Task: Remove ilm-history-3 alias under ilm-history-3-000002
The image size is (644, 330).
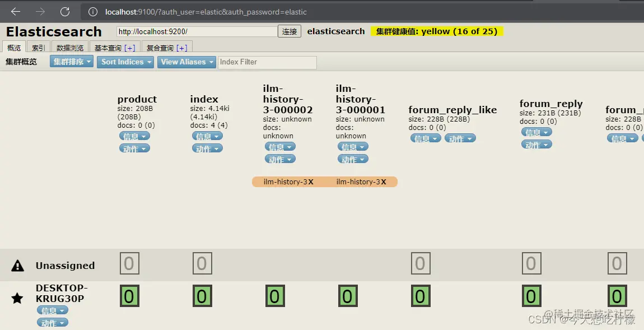Action: tap(311, 182)
